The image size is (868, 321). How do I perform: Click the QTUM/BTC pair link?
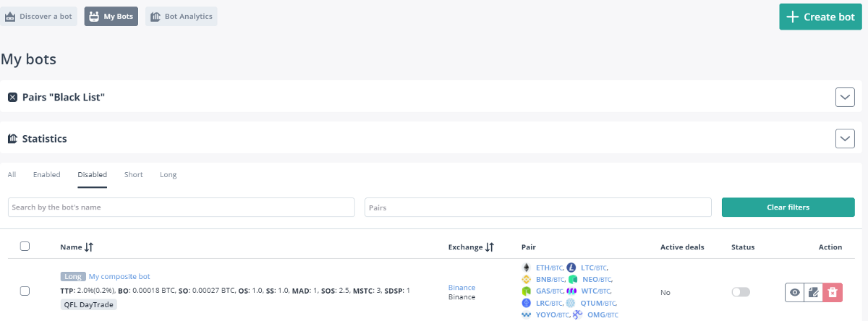[x=598, y=302]
